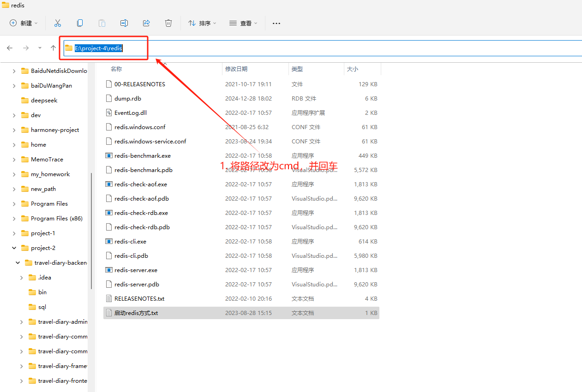This screenshot has width=582, height=392.
Task: Click the redis-check-aof.exe file icon
Action: [x=109, y=184]
